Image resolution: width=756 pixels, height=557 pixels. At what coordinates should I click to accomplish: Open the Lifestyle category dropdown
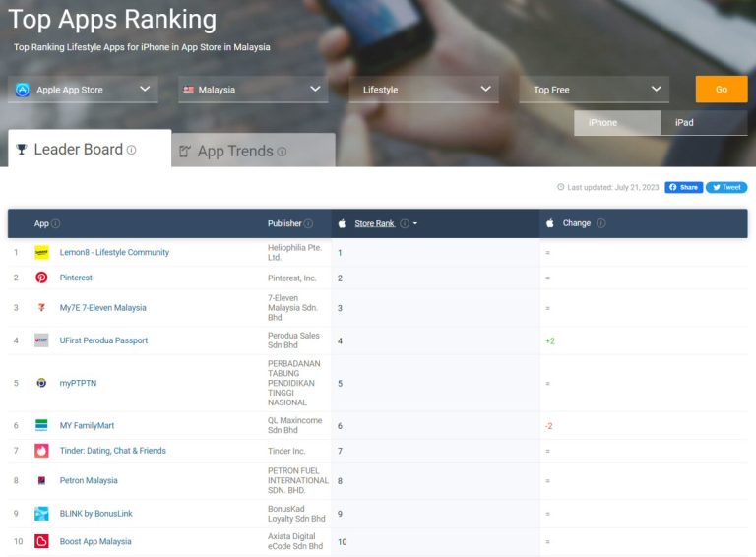(423, 90)
